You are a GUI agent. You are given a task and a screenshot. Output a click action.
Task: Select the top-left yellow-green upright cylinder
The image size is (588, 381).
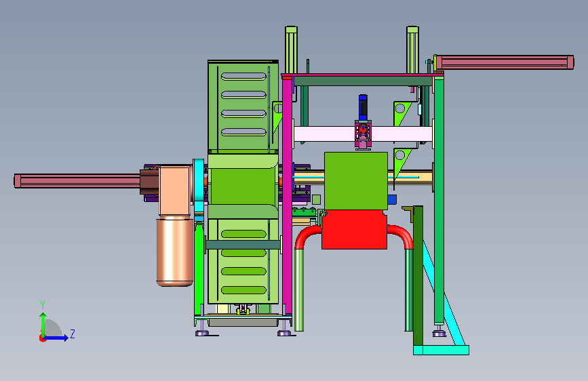[x=291, y=49]
